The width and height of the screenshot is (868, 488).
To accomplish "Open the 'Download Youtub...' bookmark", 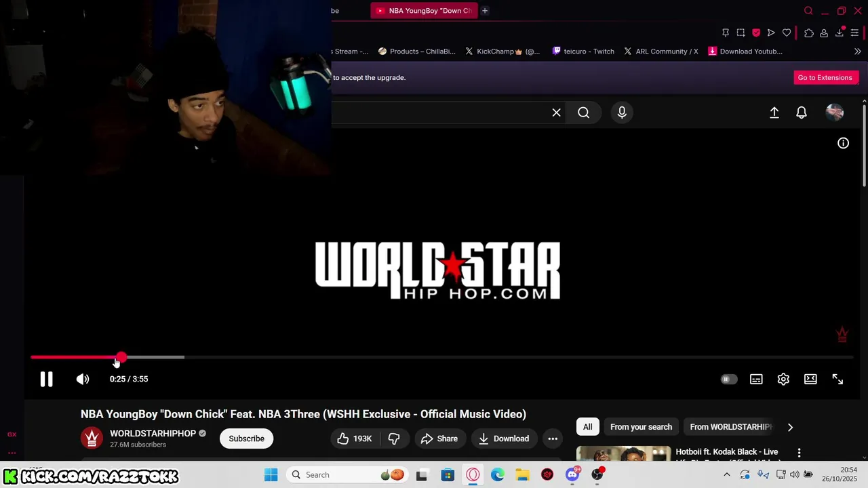I will (x=745, y=51).
